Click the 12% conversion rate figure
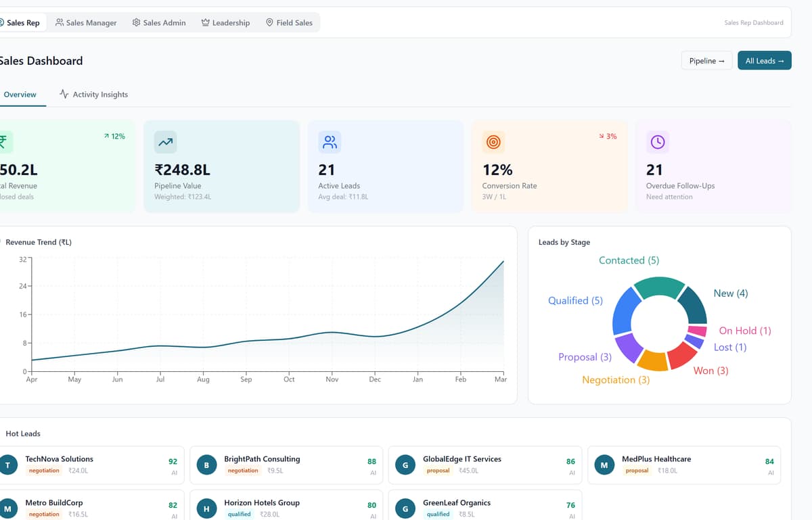812x520 pixels. tap(497, 170)
